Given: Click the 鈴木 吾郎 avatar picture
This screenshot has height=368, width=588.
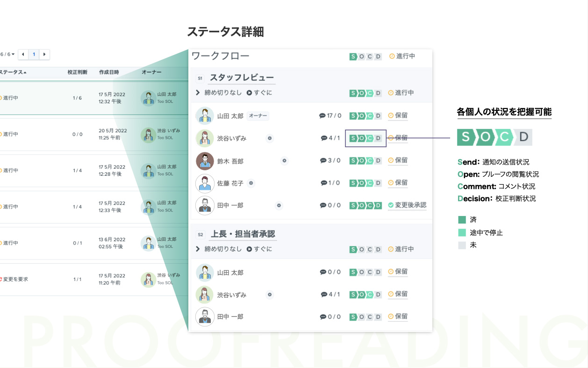Looking at the screenshot, I should click(x=205, y=161).
